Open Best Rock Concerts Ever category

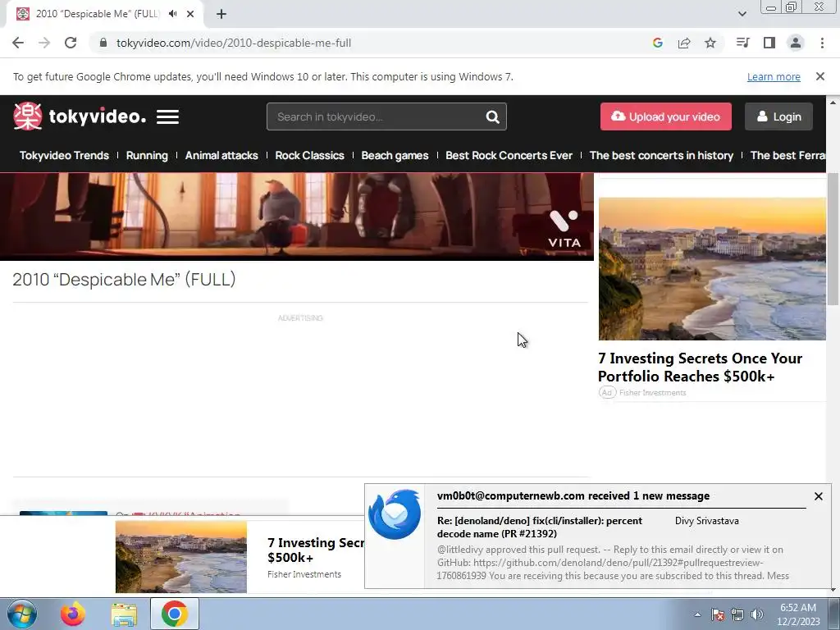tap(509, 155)
